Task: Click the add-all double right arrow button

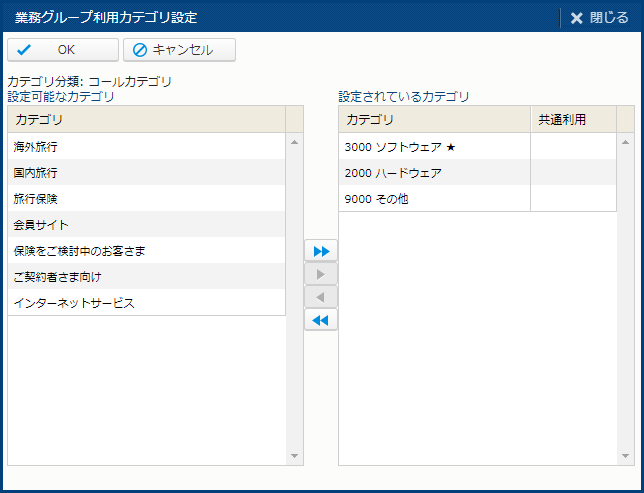Action: point(321,251)
